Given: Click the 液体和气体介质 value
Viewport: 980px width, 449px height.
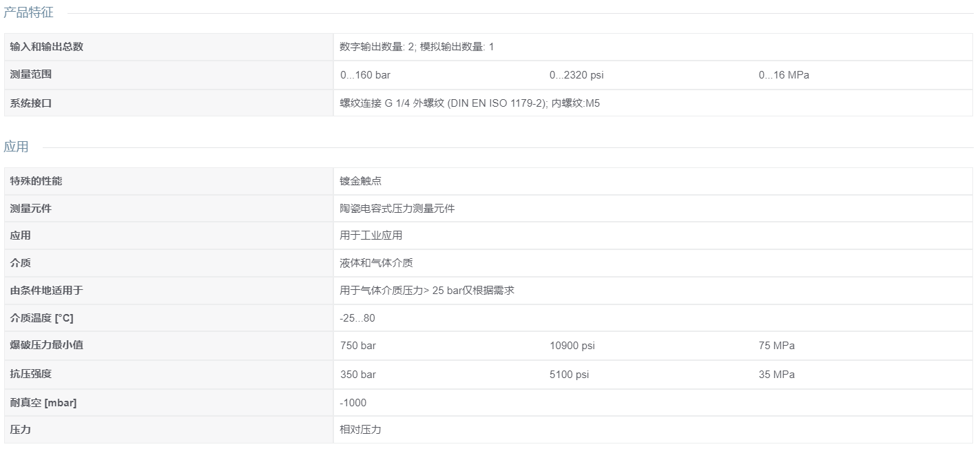Looking at the screenshot, I should coord(377,263).
